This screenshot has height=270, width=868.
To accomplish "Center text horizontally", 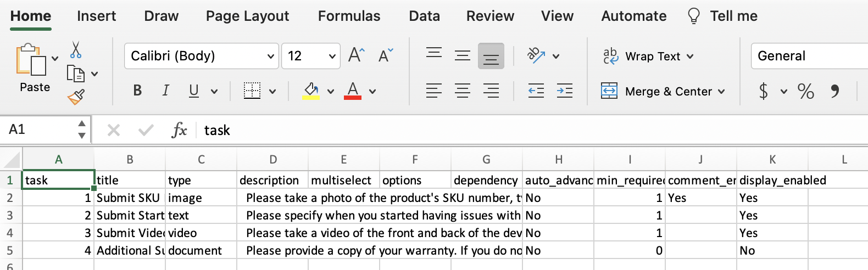I will pos(463,91).
